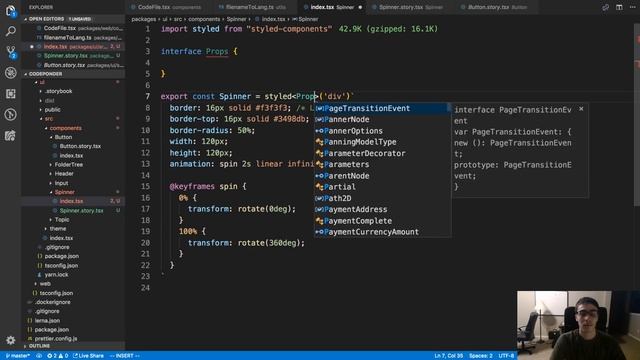Open filenameToLang.ts in Open Editors list
640x360 pixels.
73,38
